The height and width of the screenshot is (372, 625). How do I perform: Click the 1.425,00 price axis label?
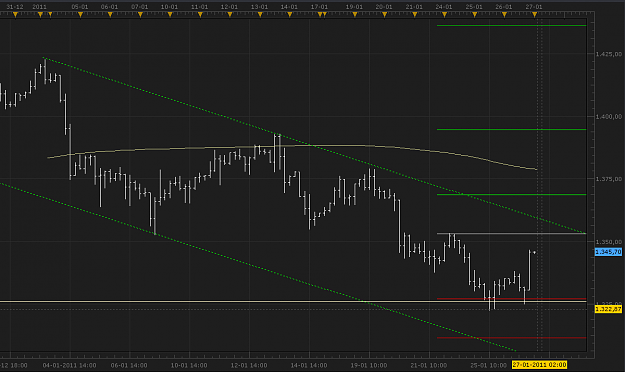608,54
